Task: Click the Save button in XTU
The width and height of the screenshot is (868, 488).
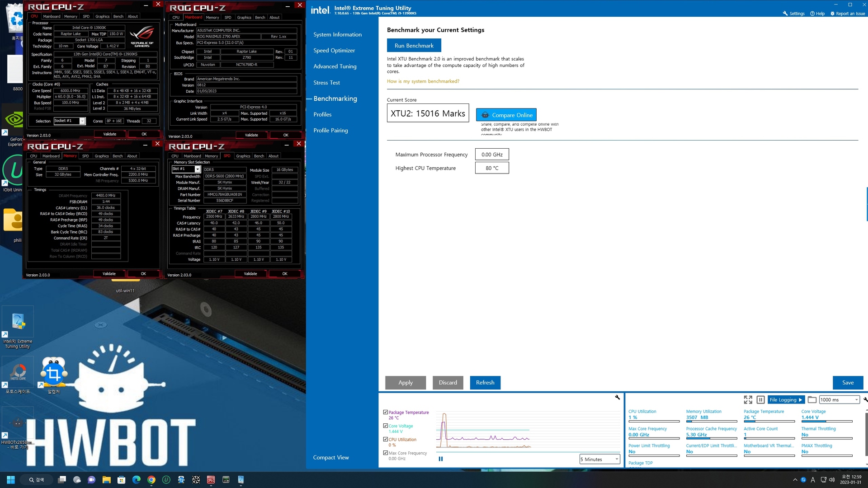Action: (848, 382)
